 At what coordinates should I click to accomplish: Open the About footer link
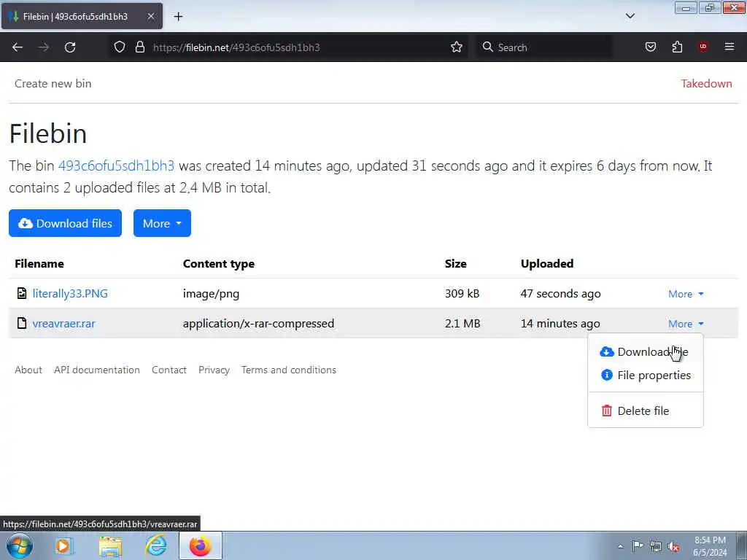28,370
